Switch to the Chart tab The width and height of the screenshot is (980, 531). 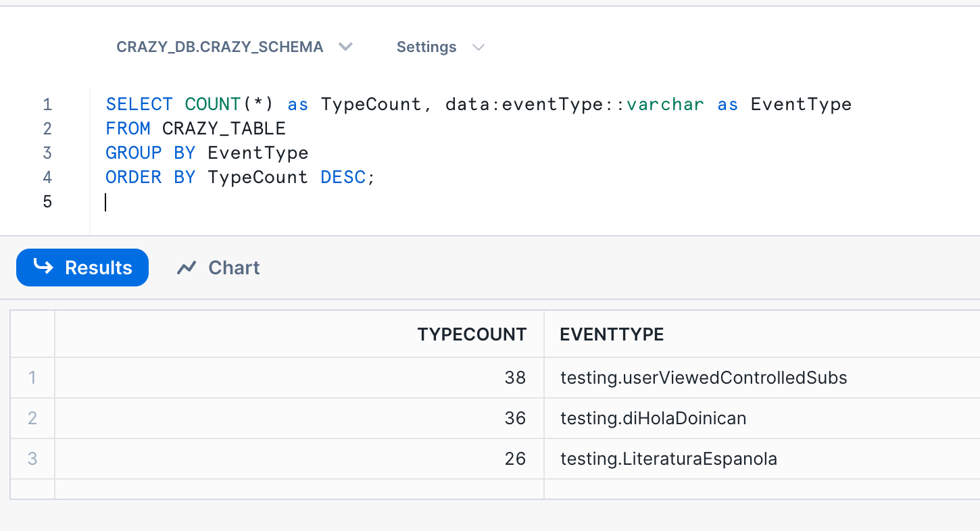pyautogui.click(x=218, y=268)
